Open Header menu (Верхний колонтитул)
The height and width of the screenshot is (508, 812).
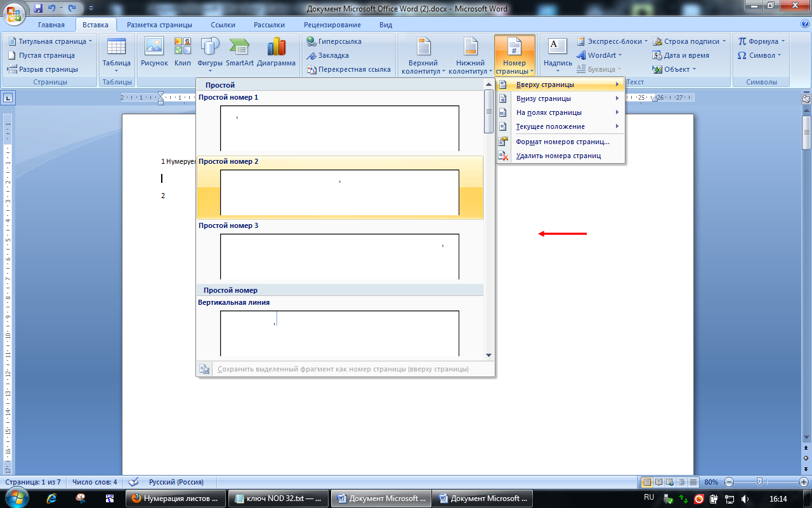coord(423,55)
